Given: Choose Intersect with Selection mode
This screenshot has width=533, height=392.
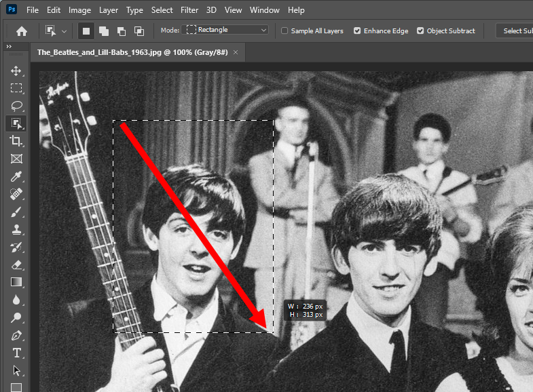Looking at the screenshot, I should click(x=139, y=31).
